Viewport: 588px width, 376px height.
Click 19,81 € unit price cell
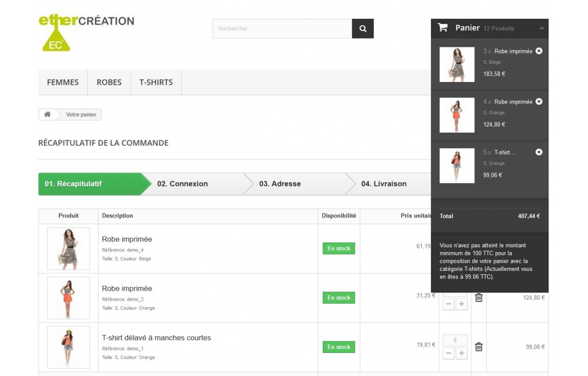tap(426, 345)
